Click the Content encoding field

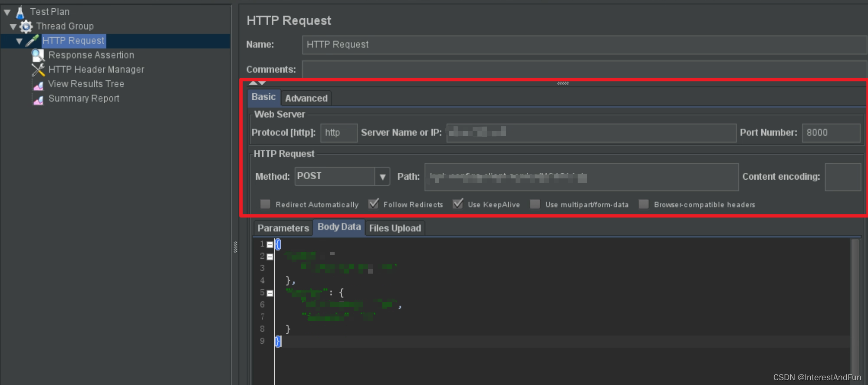(843, 177)
